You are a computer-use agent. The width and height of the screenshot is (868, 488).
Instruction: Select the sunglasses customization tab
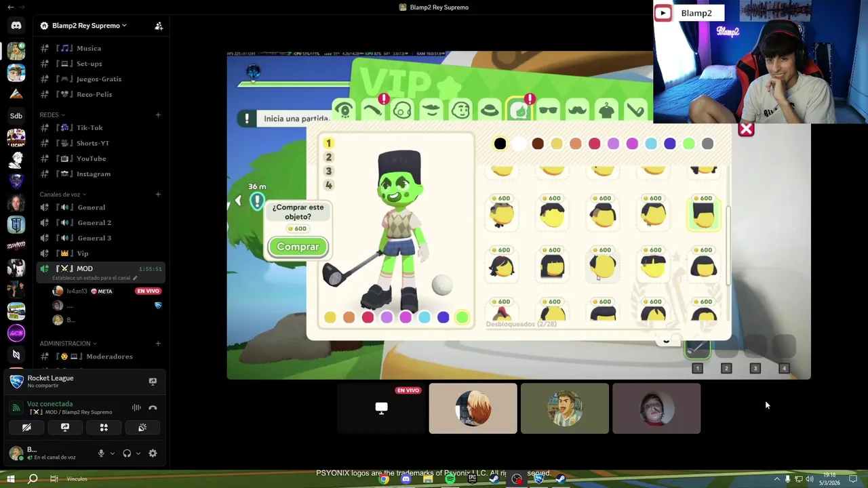click(x=548, y=110)
